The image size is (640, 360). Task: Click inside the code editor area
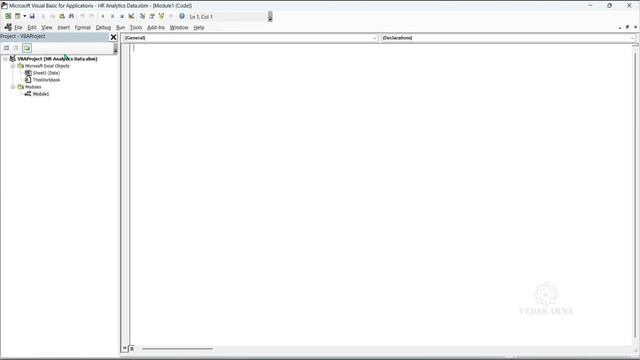pos(382,194)
